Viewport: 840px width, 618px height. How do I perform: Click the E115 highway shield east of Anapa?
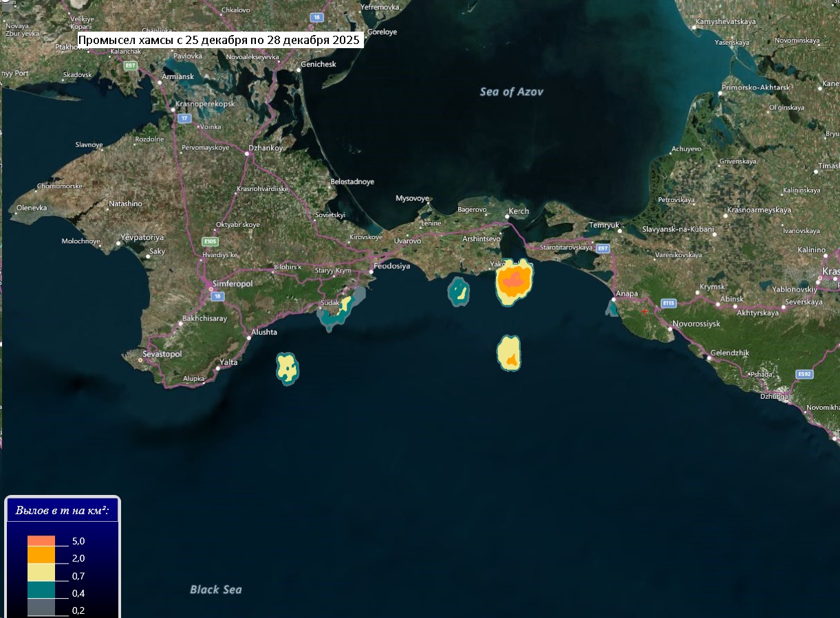click(667, 302)
